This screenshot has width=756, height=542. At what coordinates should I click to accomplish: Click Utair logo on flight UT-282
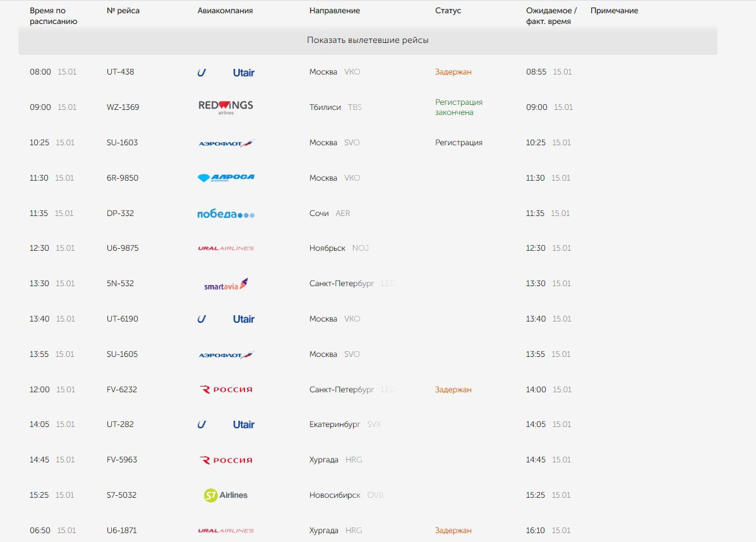pyautogui.click(x=225, y=425)
